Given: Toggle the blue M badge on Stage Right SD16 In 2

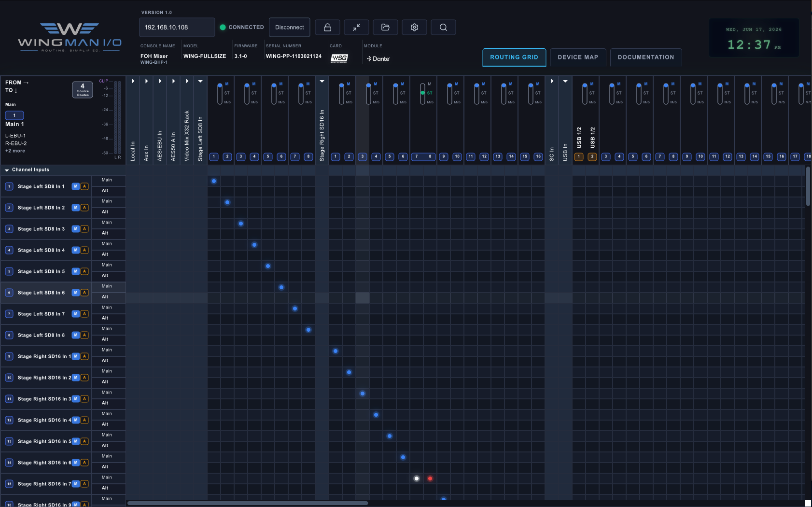Looking at the screenshot, I should pyautogui.click(x=76, y=378).
